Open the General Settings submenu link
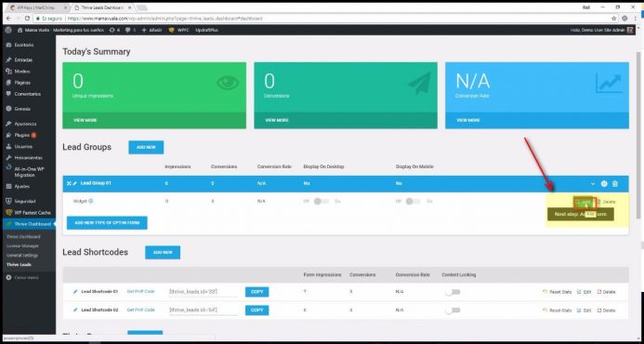Screen dimensions: 644x344 (x=22, y=256)
